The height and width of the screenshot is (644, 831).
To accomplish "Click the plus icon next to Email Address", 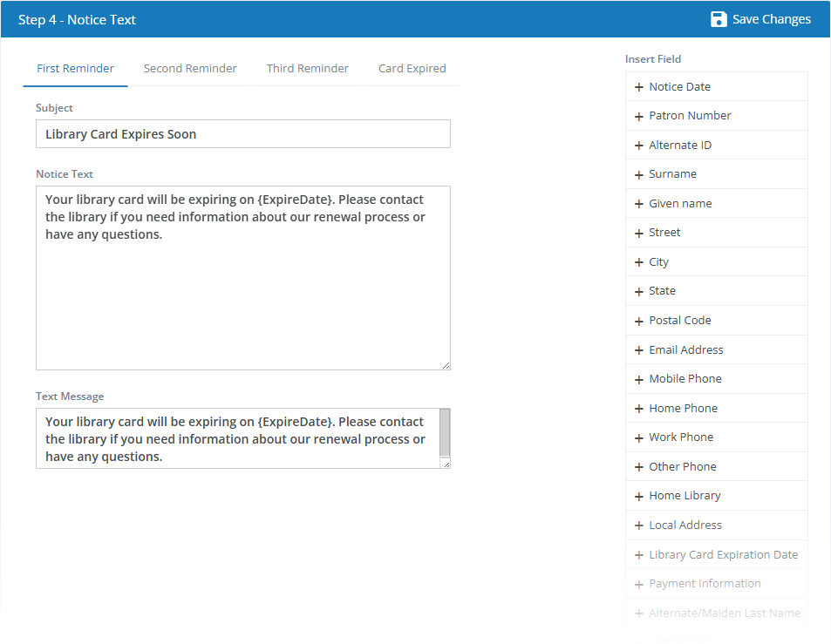I will click(638, 350).
